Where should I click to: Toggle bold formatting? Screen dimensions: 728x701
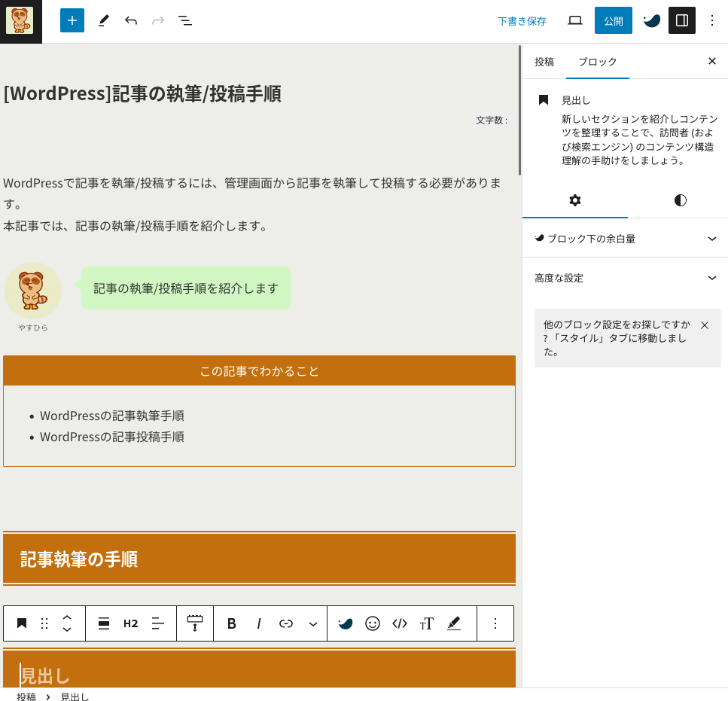(x=231, y=623)
